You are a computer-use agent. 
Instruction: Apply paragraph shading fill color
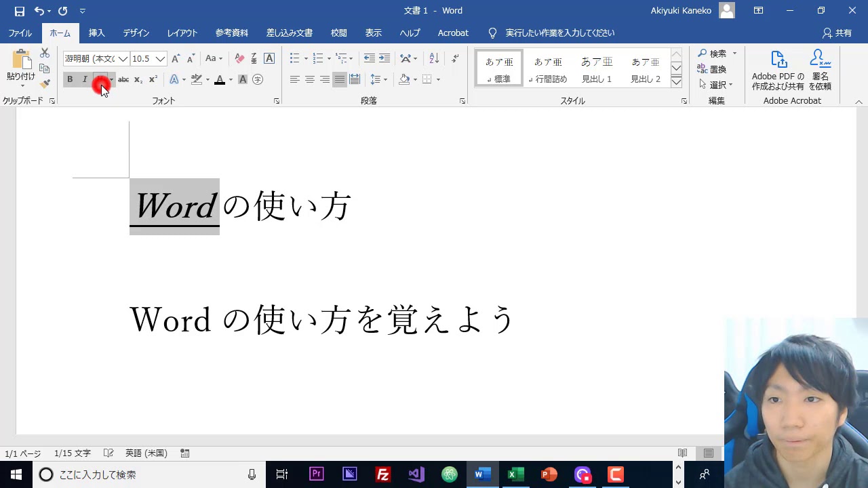coord(404,79)
